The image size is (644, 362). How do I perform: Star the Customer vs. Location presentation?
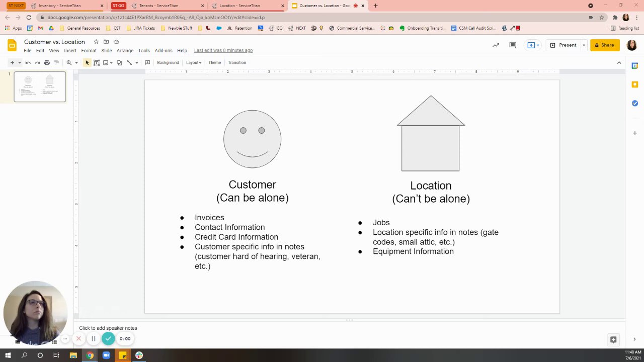(x=96, y=42)
